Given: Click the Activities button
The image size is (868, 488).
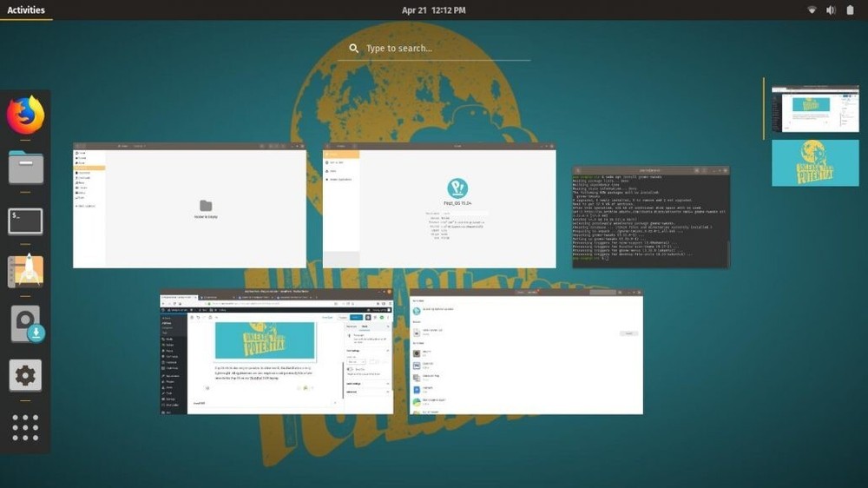Looking at the screenshot, I should 26,10.
